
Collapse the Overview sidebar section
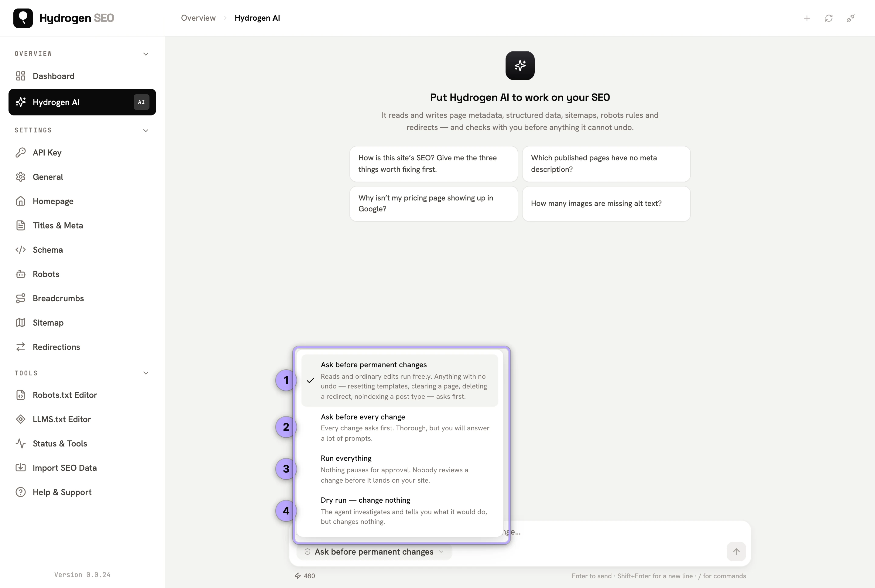click(146, 54)
